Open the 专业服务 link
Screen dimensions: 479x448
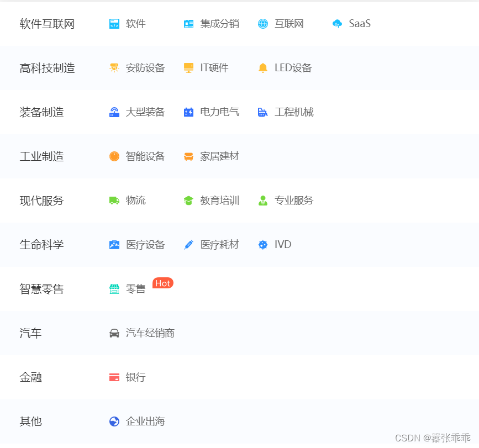(294, 201)
